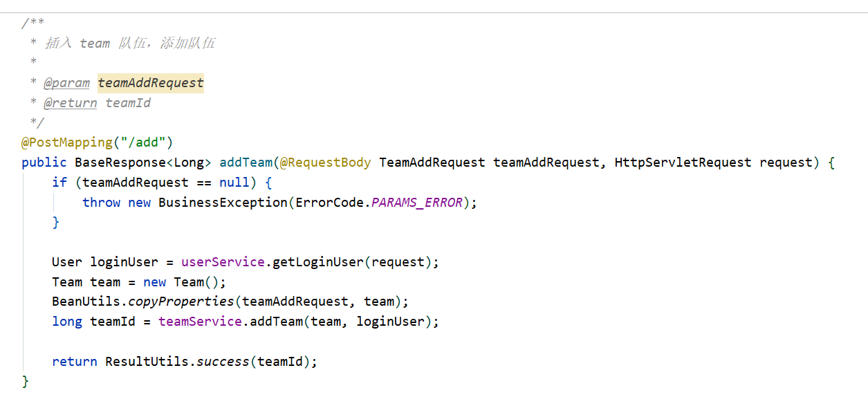The width and height of the screenshot is (868, 397).
Task: Click BusinessException class name
Action: (223, 203)
